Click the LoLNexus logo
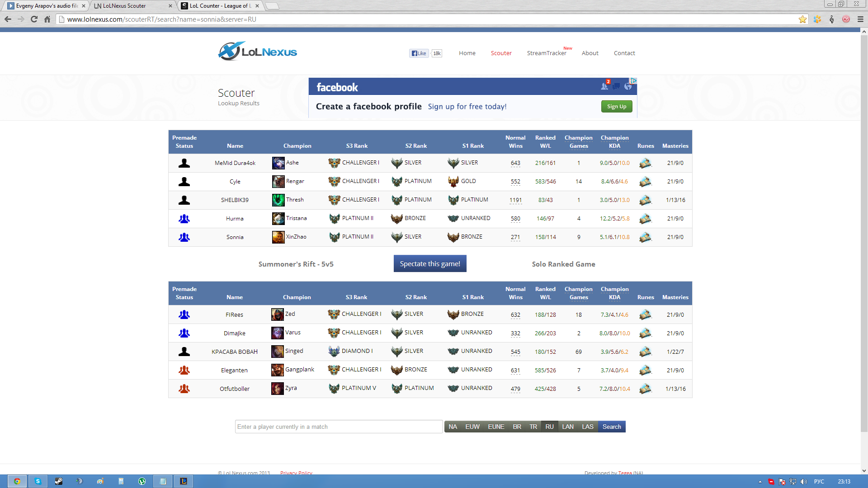This screenshot has width=868, height=488. 257,52
